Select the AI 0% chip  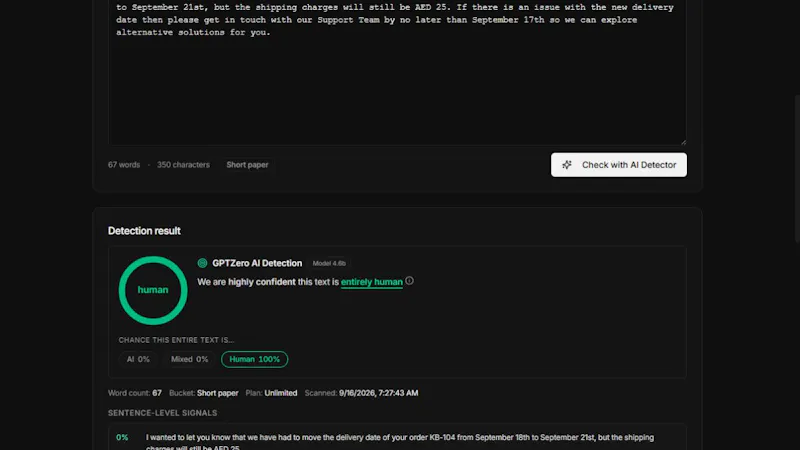click(138, 359)
